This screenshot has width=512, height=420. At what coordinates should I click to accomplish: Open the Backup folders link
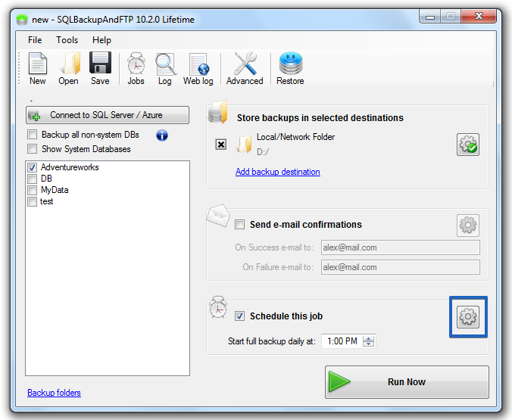[55, 393]
